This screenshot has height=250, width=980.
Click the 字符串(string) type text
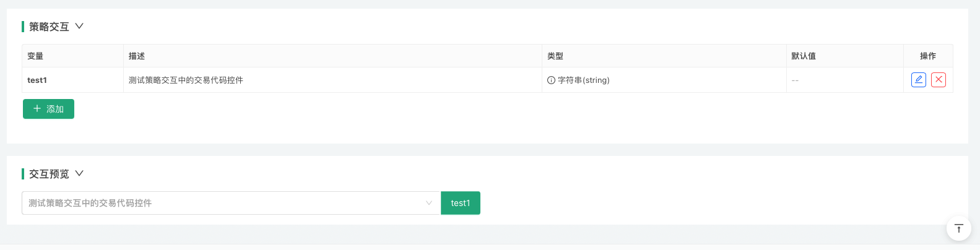tap(584, 80)
